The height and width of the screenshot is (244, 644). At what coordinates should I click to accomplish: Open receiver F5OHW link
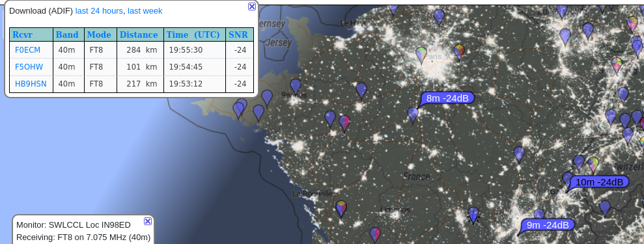pos(29,67)
